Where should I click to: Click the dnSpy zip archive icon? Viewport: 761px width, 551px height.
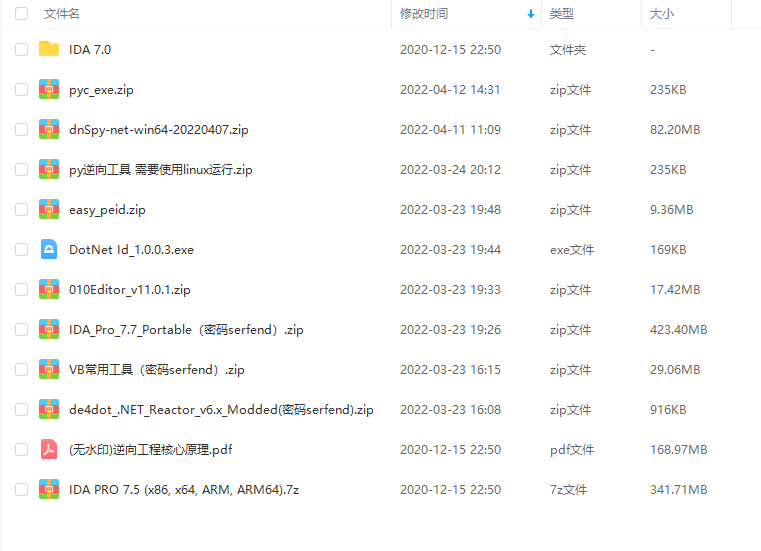(49, 129)
